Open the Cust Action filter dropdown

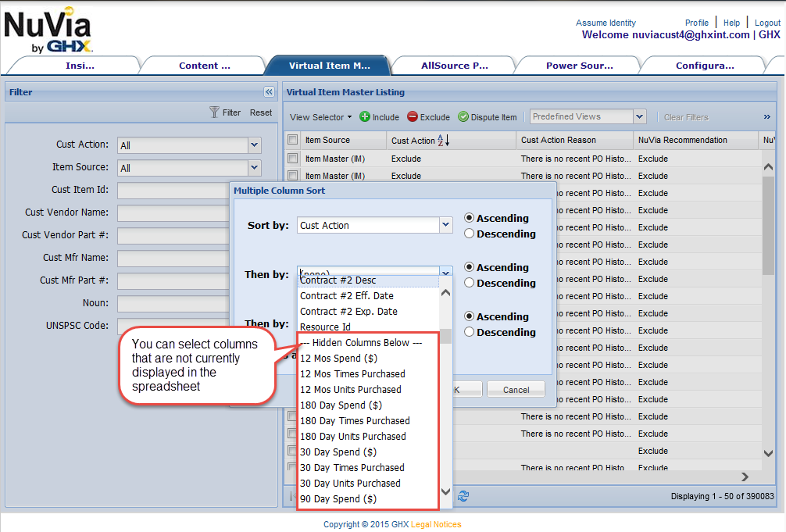(x=255, y=145)
